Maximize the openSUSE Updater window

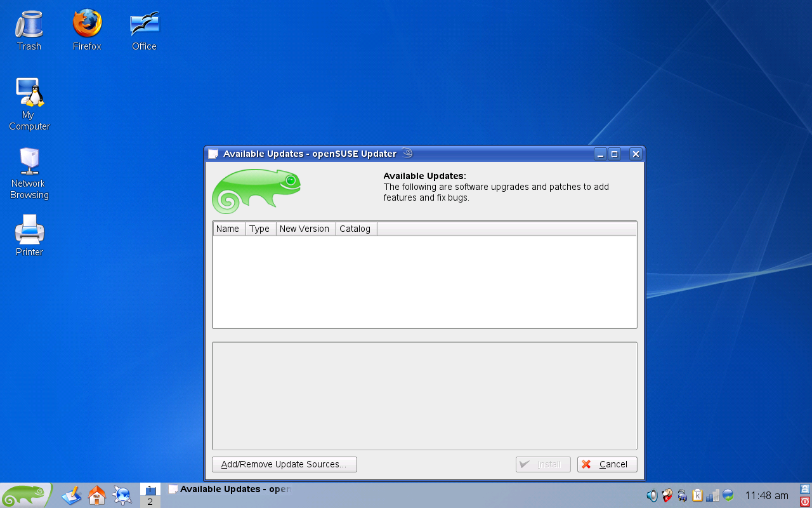(x=614, y=154)
